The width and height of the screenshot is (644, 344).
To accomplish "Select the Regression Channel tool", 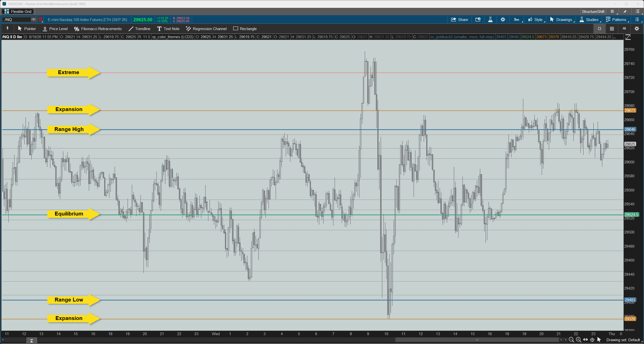I will (x=206, y=29).
